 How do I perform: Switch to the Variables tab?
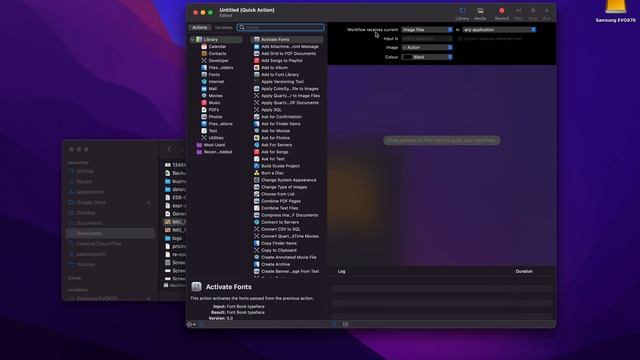tap(223, 27)
